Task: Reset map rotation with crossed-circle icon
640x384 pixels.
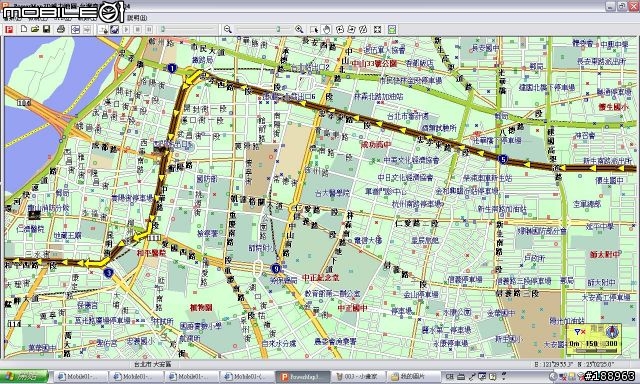Action: point(363,29)
